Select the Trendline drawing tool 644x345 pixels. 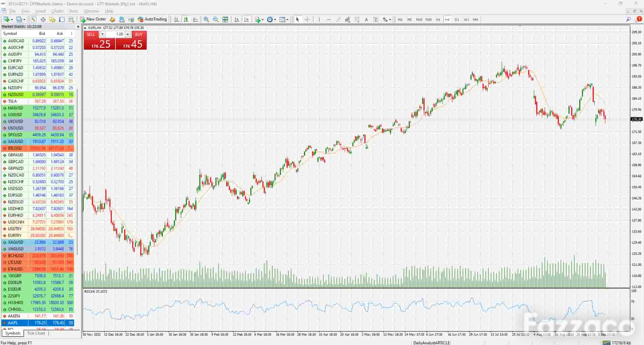[338, 19]
